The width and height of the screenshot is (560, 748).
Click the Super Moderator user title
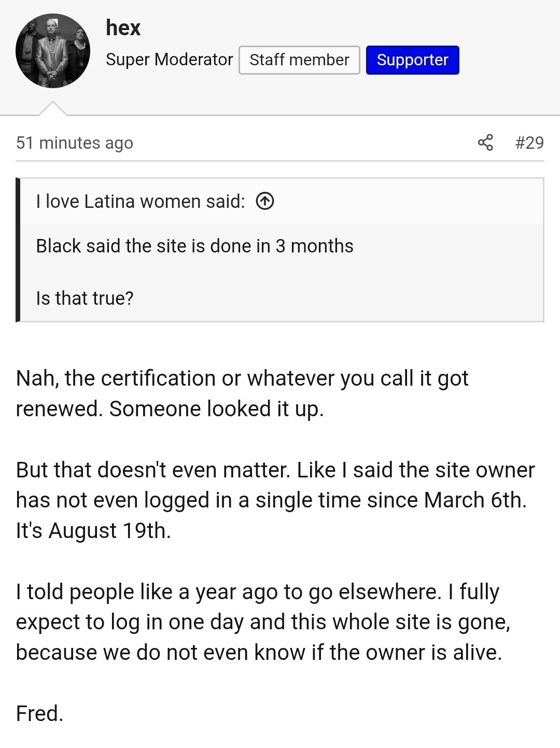coord(170,60)
